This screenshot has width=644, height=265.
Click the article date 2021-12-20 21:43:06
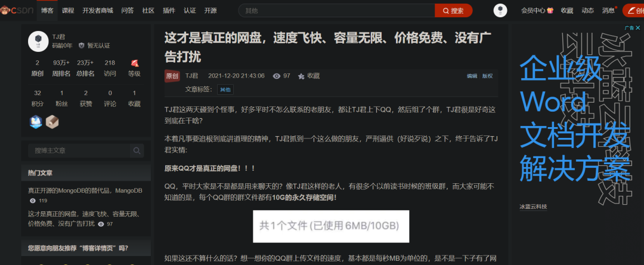[x=236, y=76]
